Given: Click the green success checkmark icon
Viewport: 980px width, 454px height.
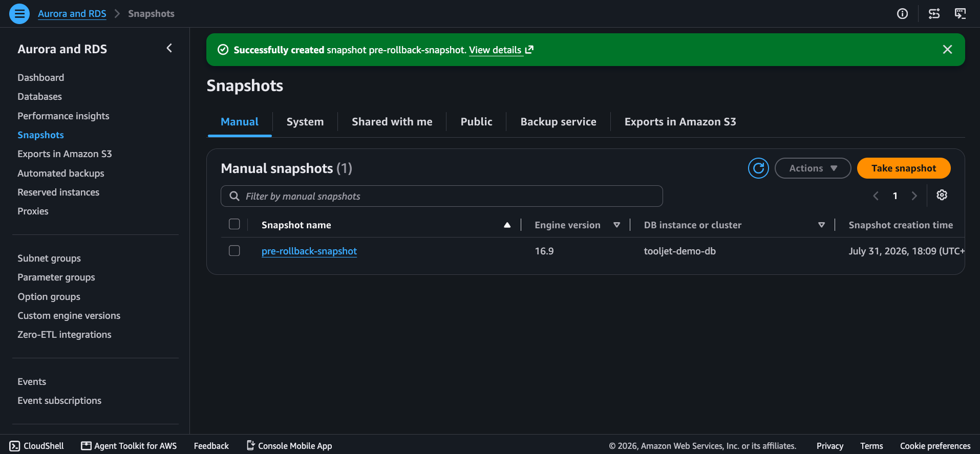Looking at the screenshot, I should (223, 50).
